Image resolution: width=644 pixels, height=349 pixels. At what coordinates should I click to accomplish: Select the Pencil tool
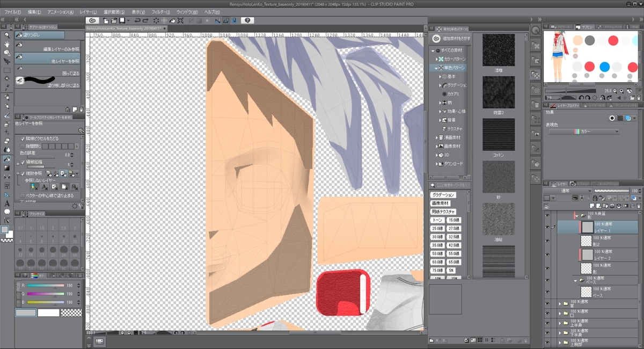(6, 106)
